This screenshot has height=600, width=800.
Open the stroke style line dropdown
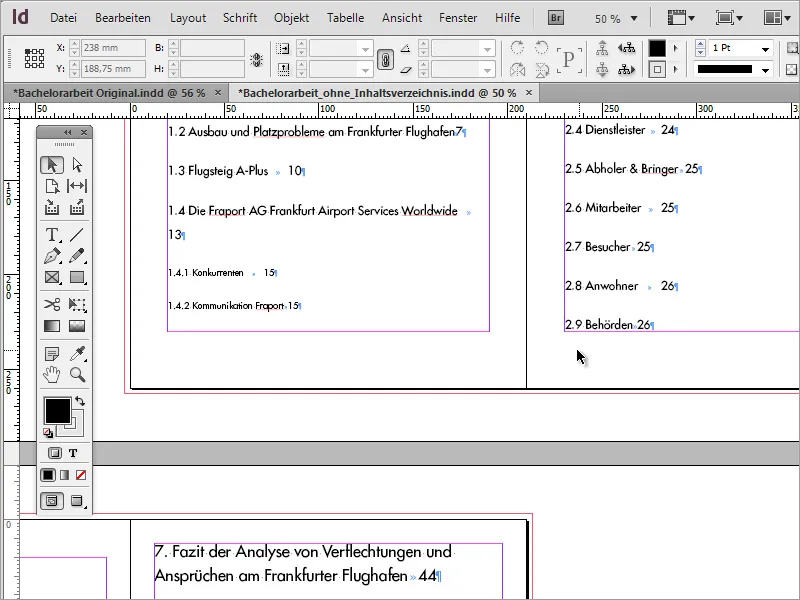[x=765, y=70]
